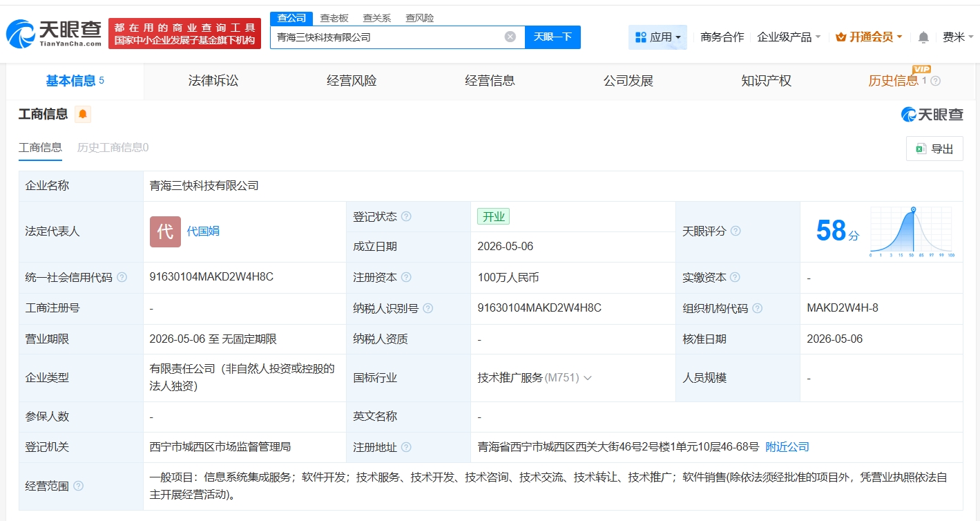
Task: Click the orange alert bell beside 工商信息
Action: click(83, 114)
